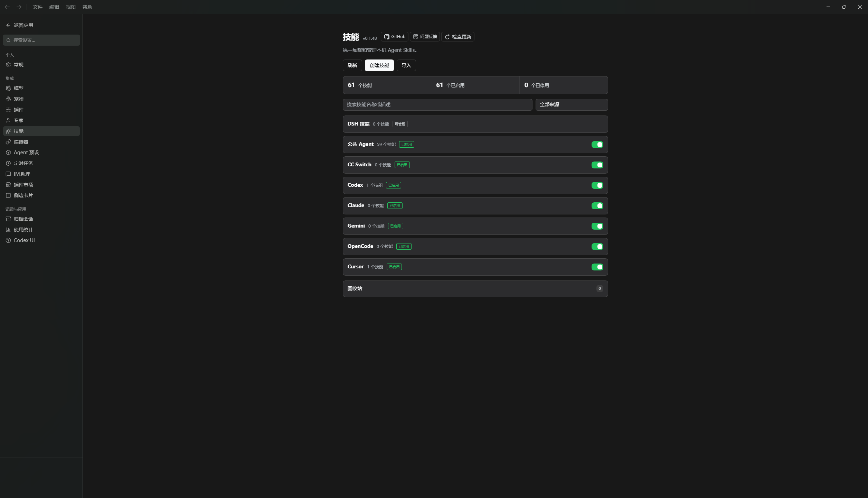The image size is (868, 498).
Task: Open the 帮助 menu
Action: [87, 7]
